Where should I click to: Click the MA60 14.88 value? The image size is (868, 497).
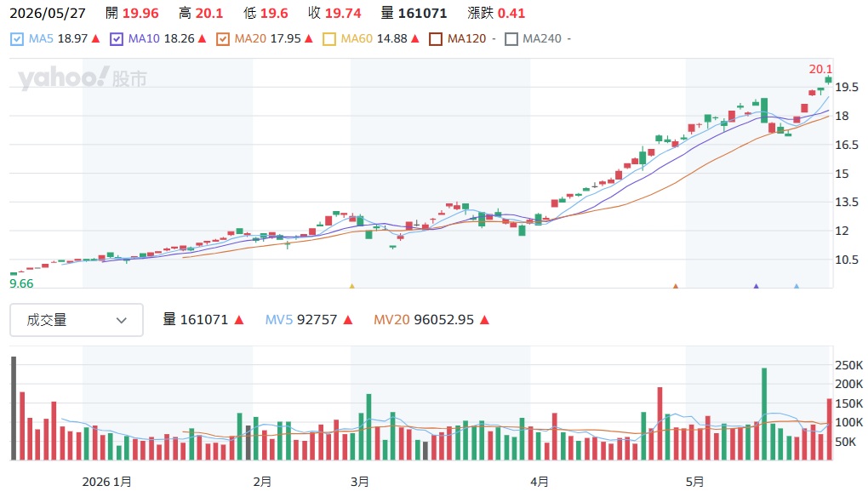392,39
